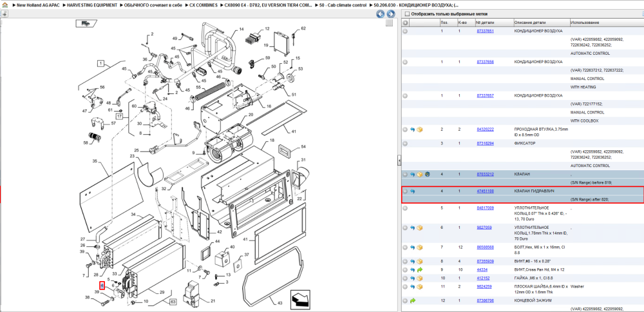644x312 pixels.
Task: Click globe icon in 87033212 row
Action: coord(427,174)
